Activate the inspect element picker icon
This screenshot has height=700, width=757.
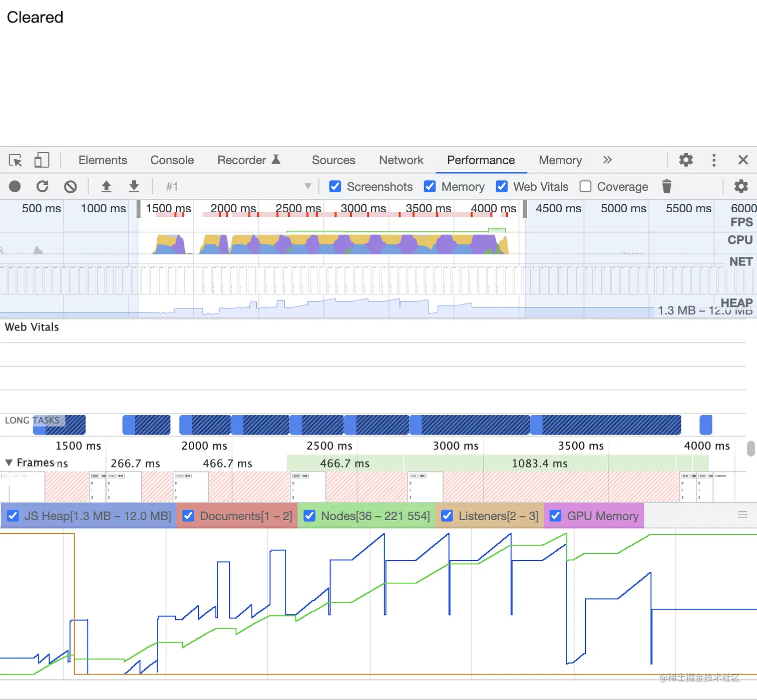click(16, 160)
